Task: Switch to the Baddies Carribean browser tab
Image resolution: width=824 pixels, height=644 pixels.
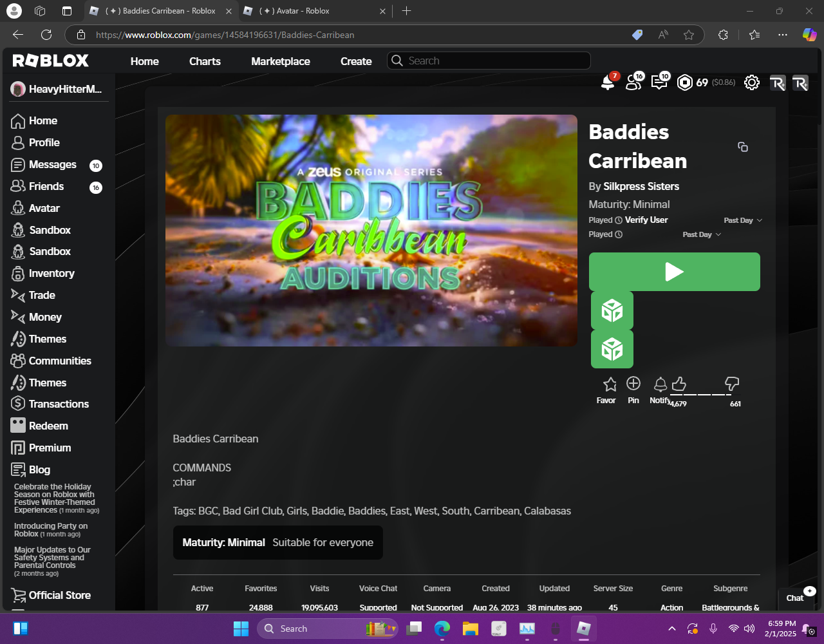Action: pos(161,11)
